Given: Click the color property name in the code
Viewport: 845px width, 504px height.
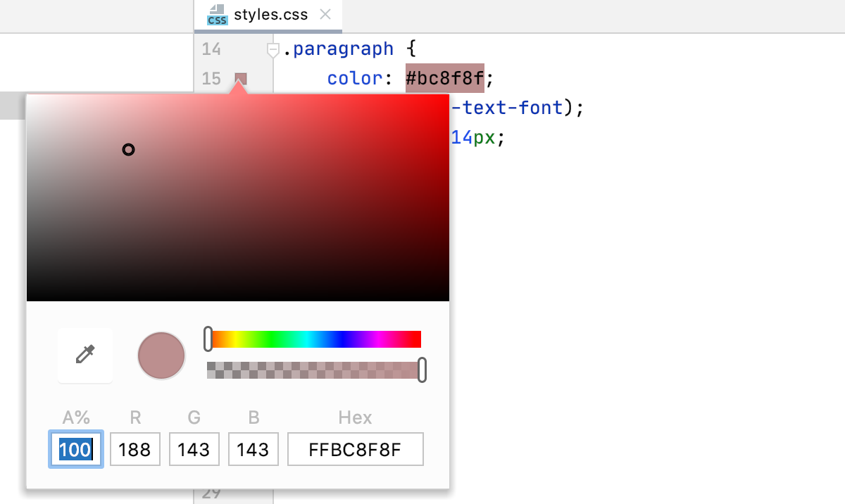Looking at the screenshot, I should tap(354, 77).
